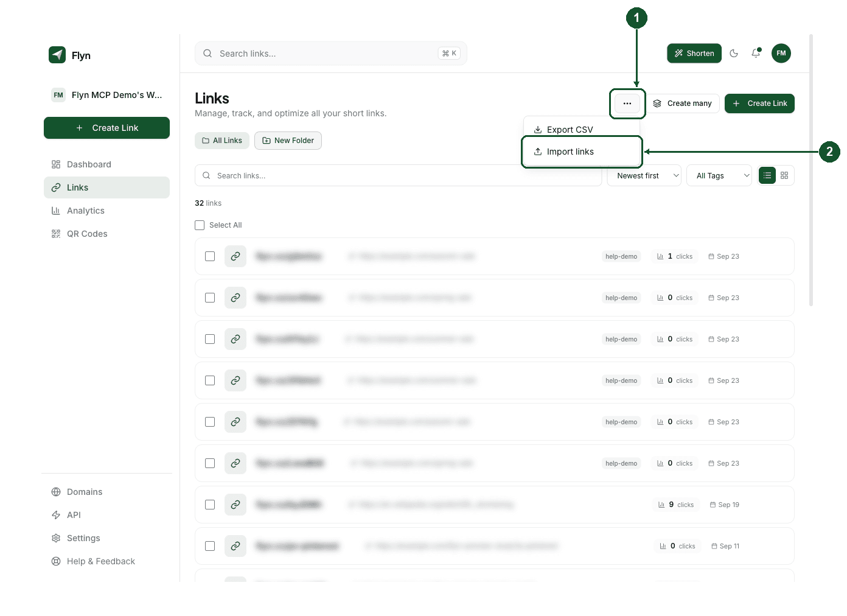This screenshot has height=616, width=847.
Task: Switch to list view layout icon
Action: point(767,175)
